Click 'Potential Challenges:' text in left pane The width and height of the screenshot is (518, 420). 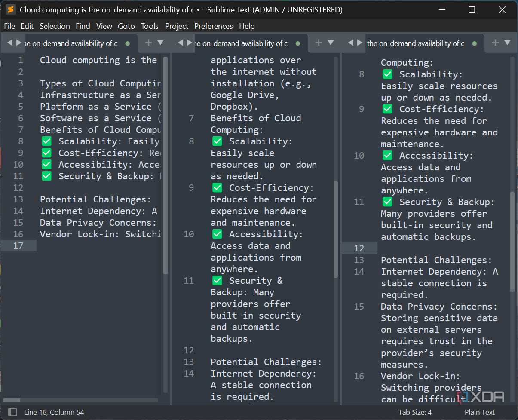pyautogui.click(x=95, y=199)
